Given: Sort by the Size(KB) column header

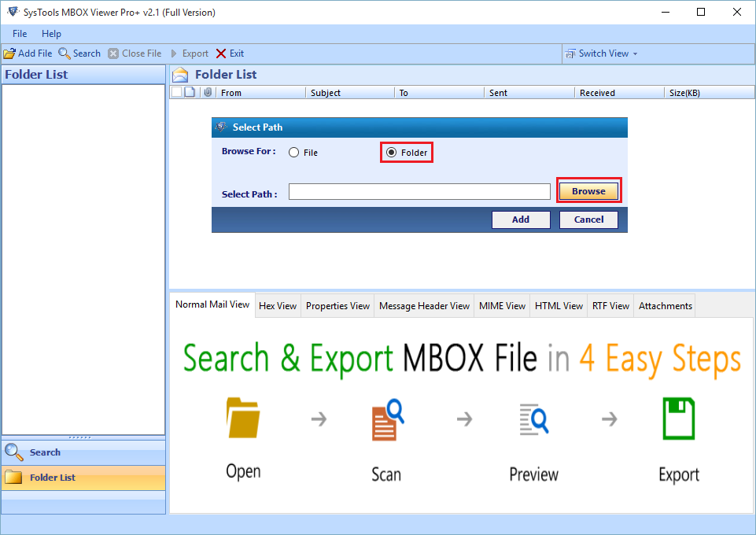Looking at the screenshot, I should tap(710, 93).
